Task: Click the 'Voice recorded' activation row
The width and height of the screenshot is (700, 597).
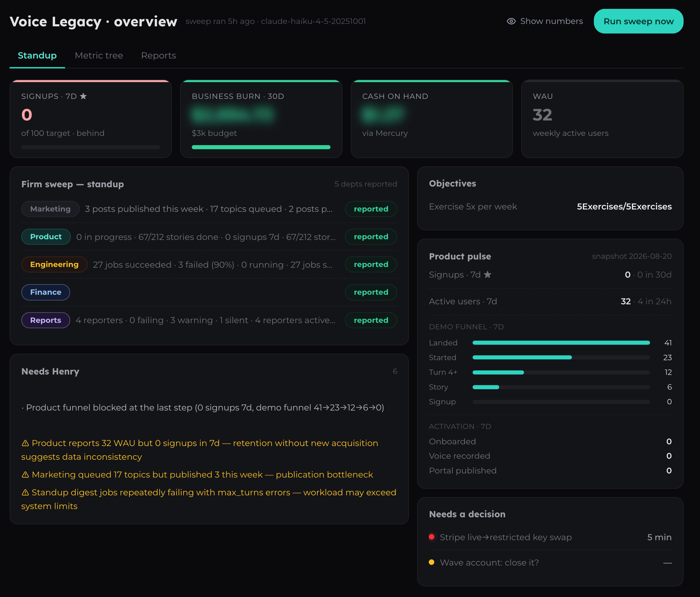Action: [550, 456]
